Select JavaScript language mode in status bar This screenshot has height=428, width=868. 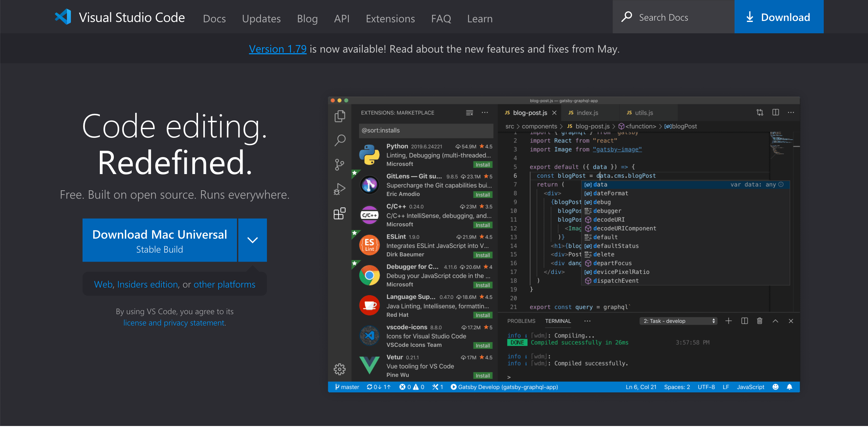pos(751,387)
